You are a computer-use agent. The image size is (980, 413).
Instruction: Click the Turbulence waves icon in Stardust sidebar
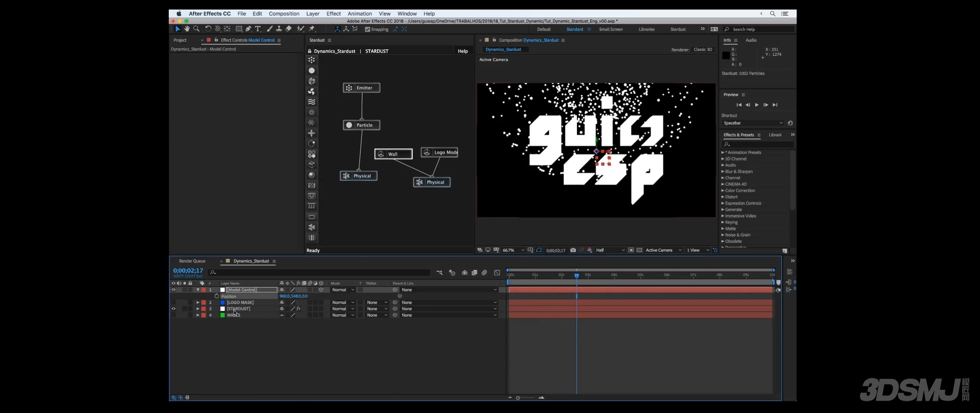click(x=312, y=102)
